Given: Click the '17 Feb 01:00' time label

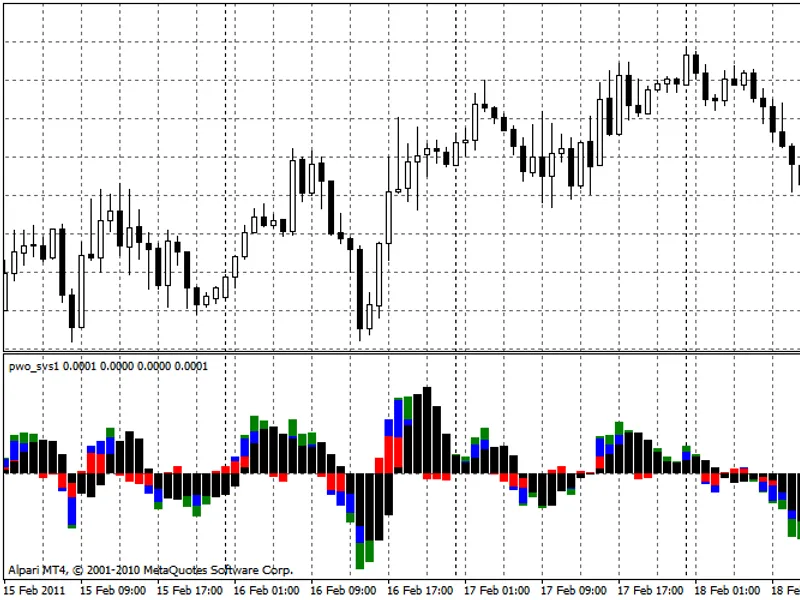Looking at the screenshot, I should point(497,591).
